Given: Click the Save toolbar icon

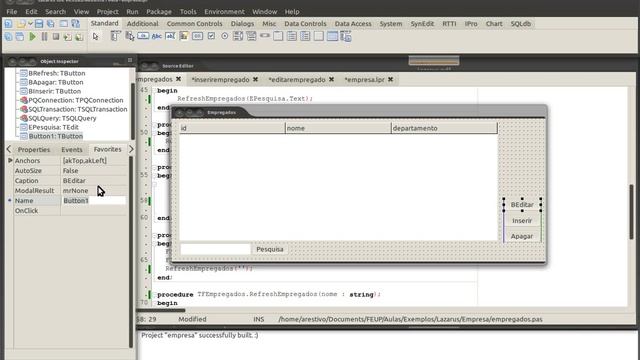Looking at the screenshot, I should tap(39, 24).
